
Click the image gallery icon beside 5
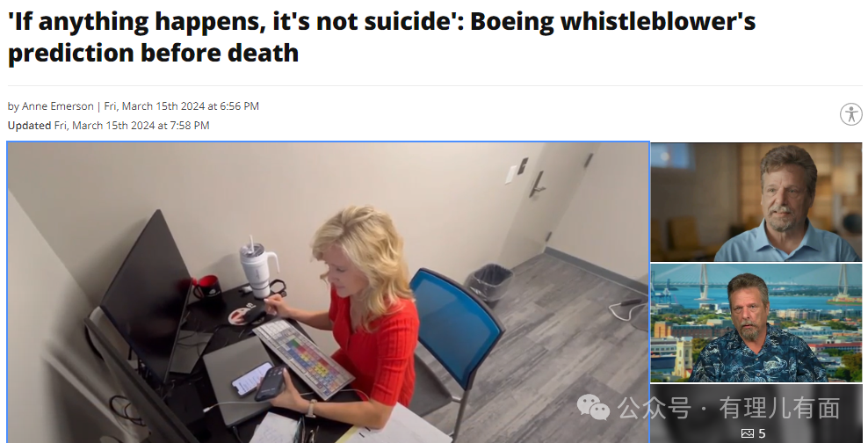click(x=748, y=433)
